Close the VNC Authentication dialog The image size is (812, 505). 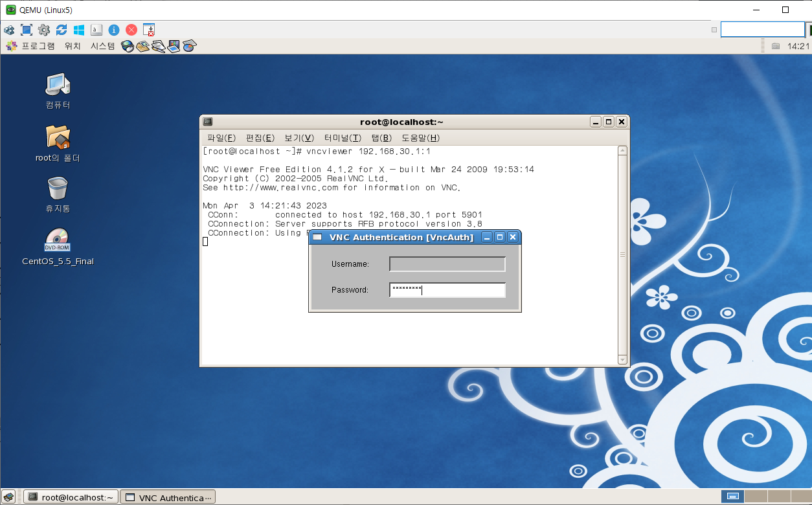[513, 237]
